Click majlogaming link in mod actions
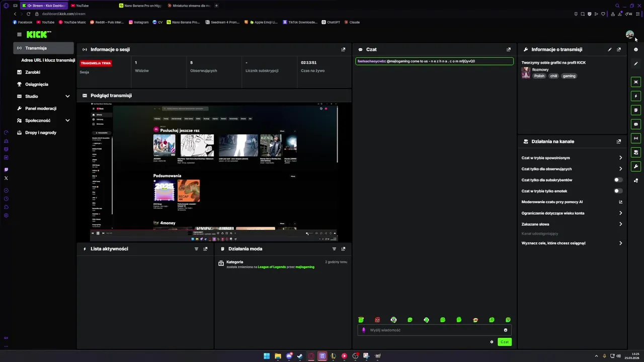This screenshot has width=644, height=362. [305, 267]
